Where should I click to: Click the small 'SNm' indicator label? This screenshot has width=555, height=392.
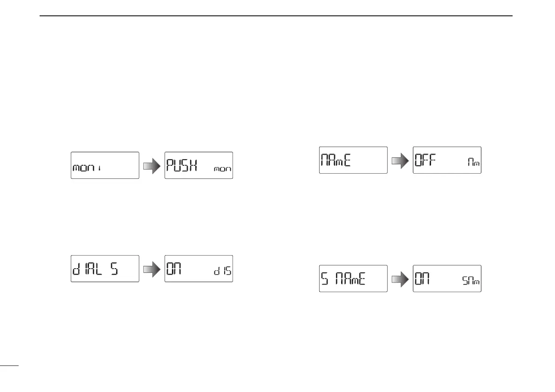(471, 281)
